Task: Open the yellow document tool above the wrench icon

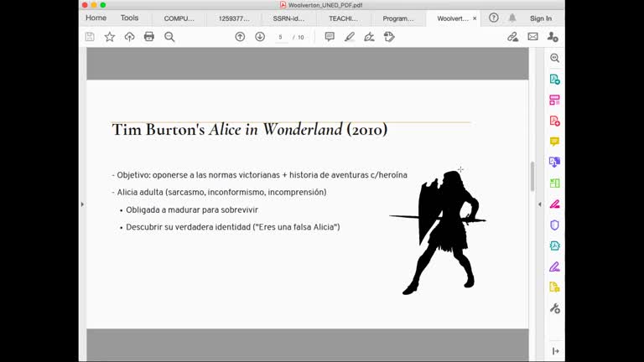Action: [x=554, y=287]
